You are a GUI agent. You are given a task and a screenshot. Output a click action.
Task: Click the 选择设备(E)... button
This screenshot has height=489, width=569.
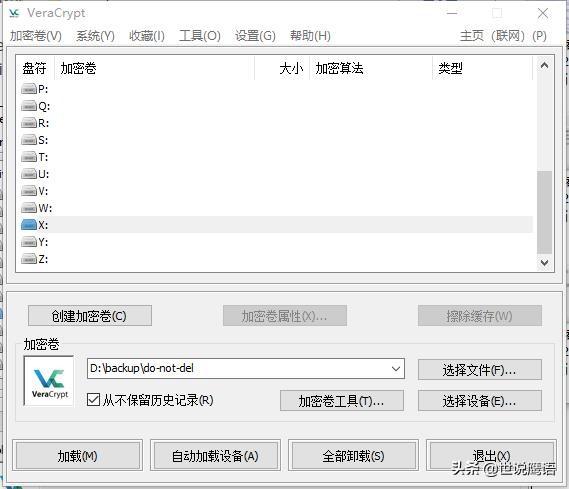pyautogui.click(x=480, y=400)
